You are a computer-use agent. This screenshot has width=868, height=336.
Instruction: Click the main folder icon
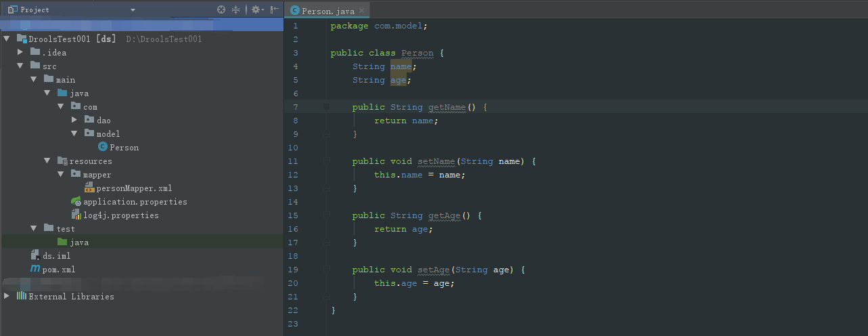click(48, 79)
